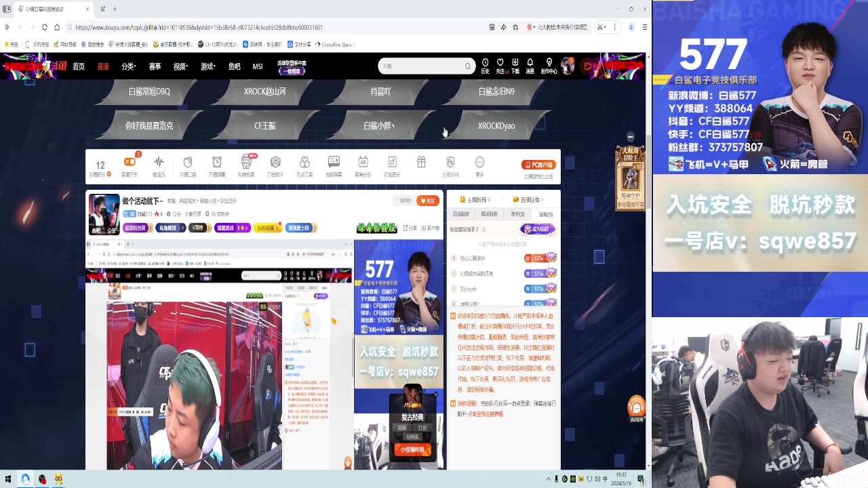
Task: Expand the 视频 video dropdown
Action: click(180, 66)
